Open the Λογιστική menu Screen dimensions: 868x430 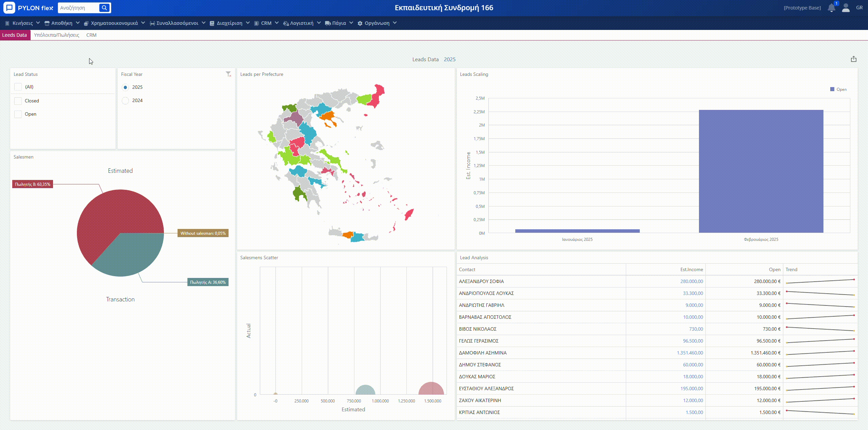click(302, 23)
